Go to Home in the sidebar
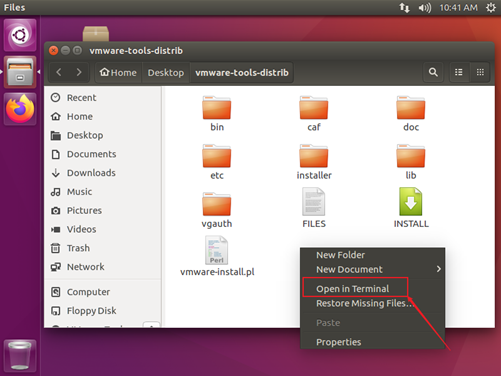Viewport: 501px width, 376px height. tap(103, 116)
